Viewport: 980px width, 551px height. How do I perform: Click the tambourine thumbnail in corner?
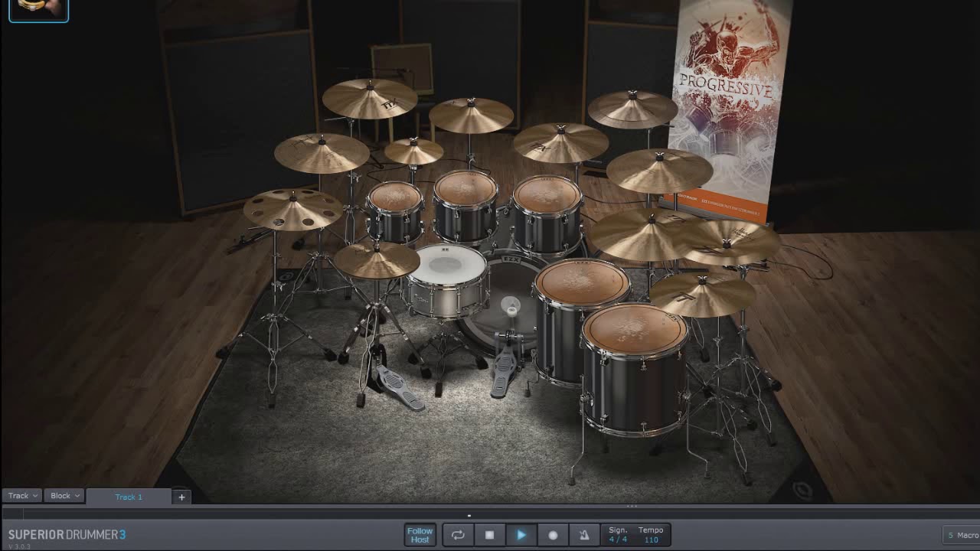click(x=38, y=10)
